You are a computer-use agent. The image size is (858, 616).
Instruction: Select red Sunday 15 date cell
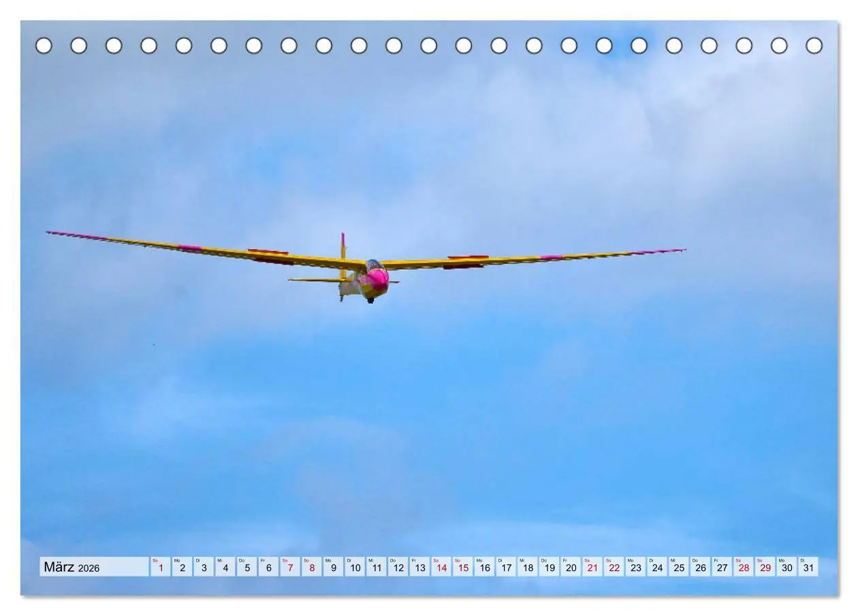click(463, 567)
